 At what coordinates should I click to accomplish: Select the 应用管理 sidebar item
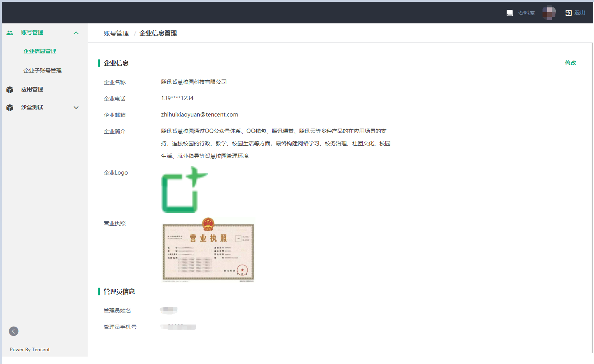pos(32,89)
